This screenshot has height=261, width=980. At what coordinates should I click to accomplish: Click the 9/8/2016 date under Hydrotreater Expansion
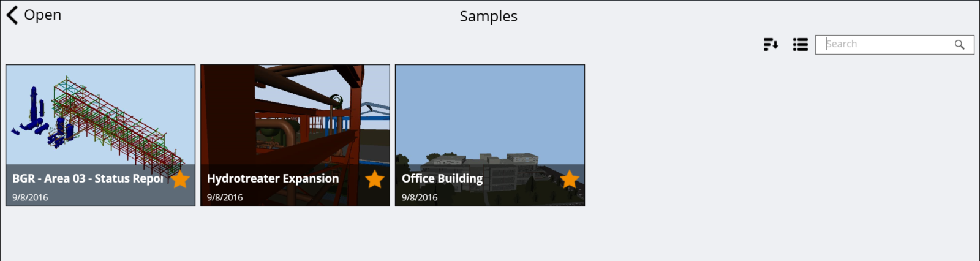click(225, 197)
